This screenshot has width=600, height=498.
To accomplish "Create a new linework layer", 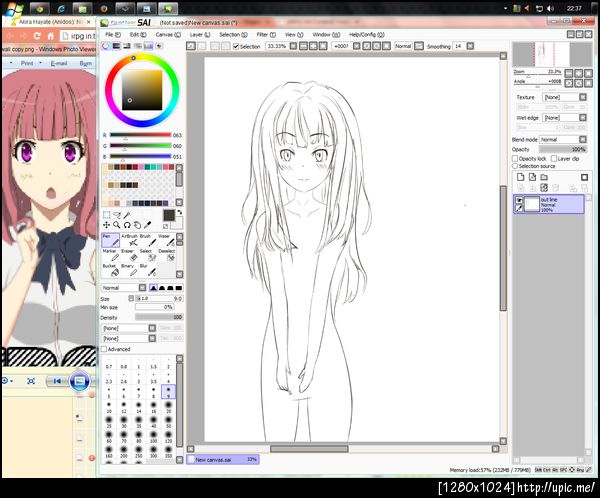I will pos(532,177).
